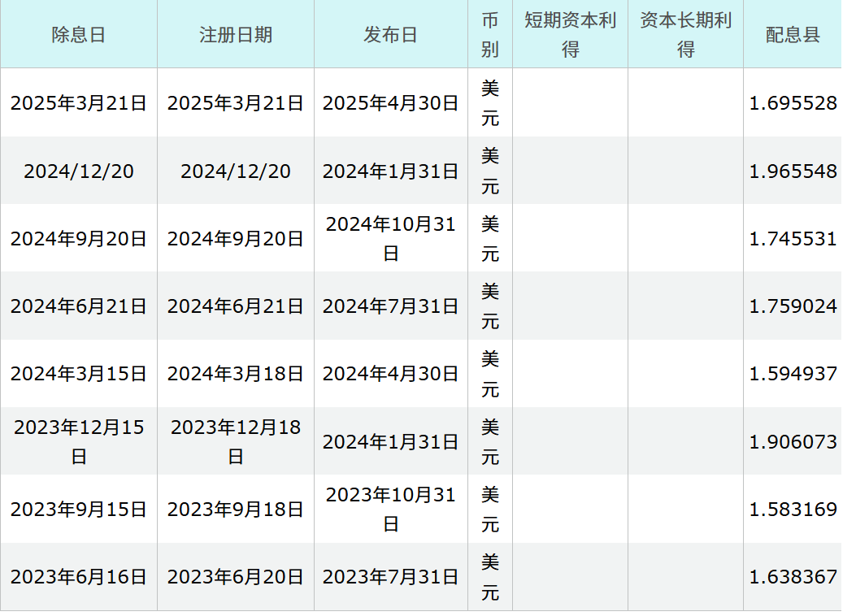Image resolution: width=843 pixels, height=616 pixels.
Task: Click 美元 in the 1.695528 row
Action: click(489, 102)
